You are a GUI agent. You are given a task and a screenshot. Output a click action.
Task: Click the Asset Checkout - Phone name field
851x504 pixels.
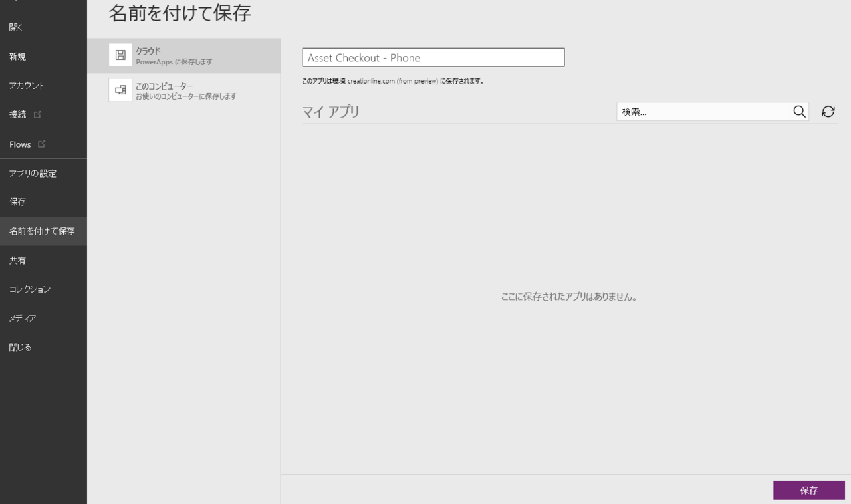pyautogui.click(x=433, y=57)
